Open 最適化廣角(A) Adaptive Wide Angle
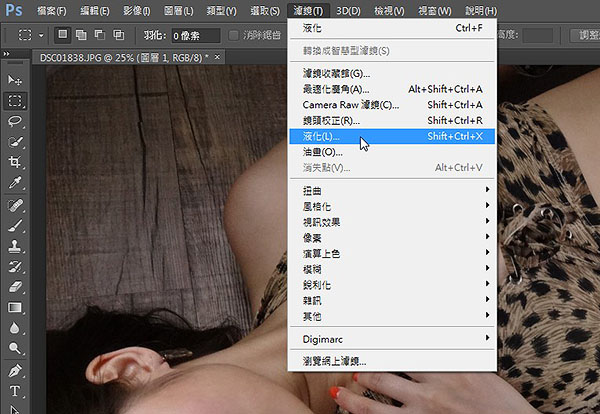 [392, 89]
